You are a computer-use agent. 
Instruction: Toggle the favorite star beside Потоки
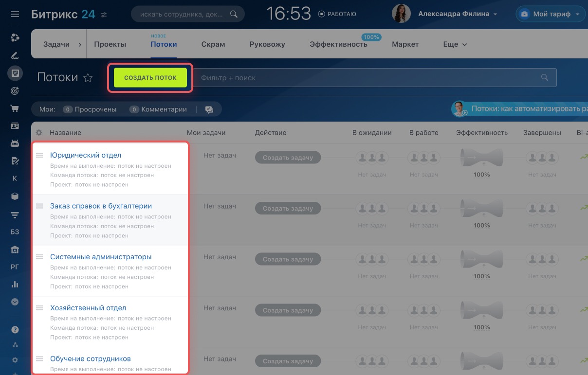point(88,78)
